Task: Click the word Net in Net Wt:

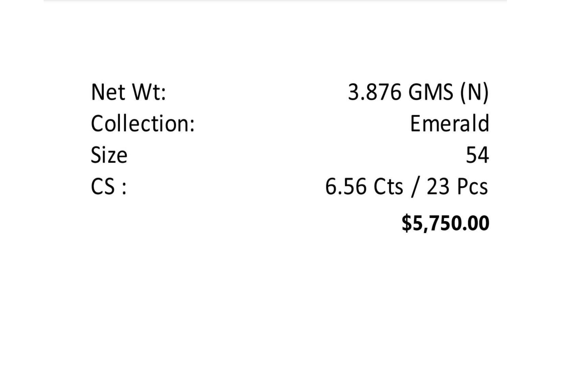Action: [108, 92]
